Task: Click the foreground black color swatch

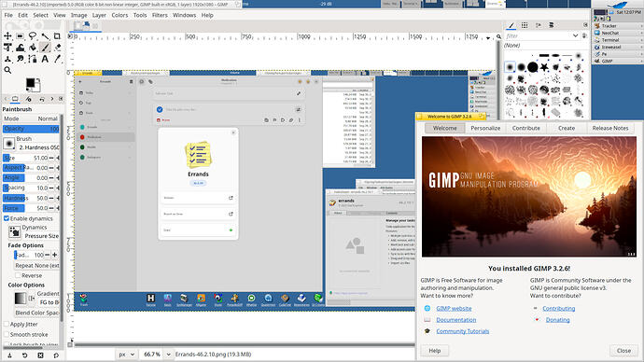Action: (30, 83)
